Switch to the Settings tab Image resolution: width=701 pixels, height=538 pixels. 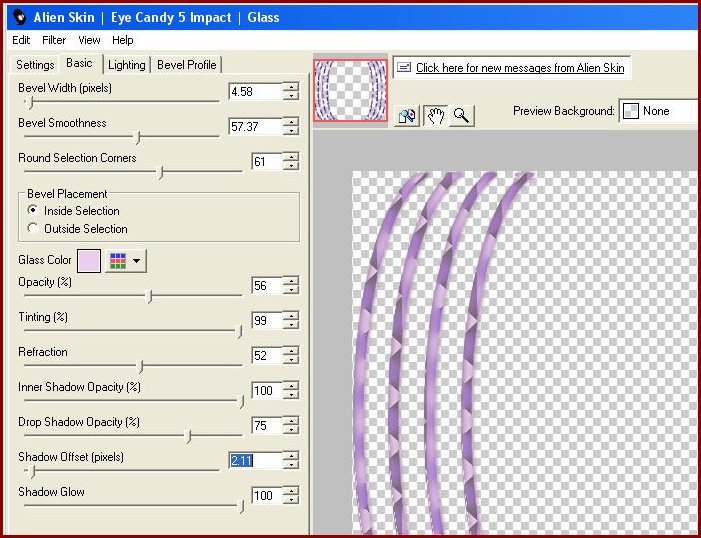35,65
